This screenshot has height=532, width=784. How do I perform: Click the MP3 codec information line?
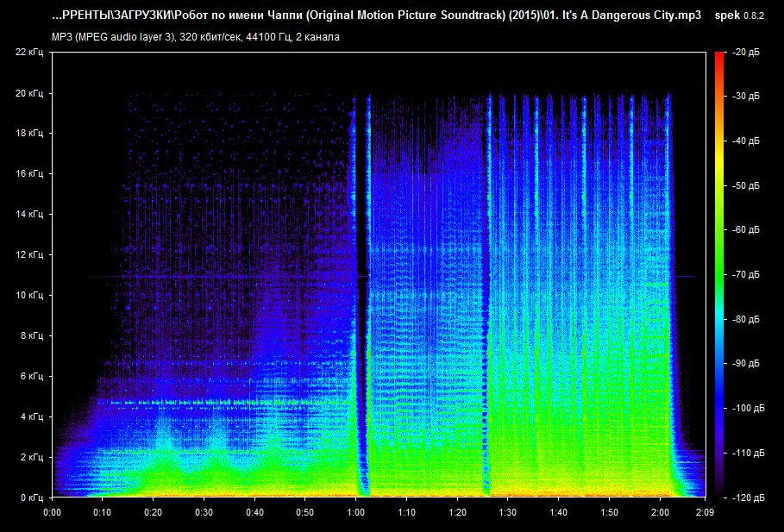click(195, 37)
